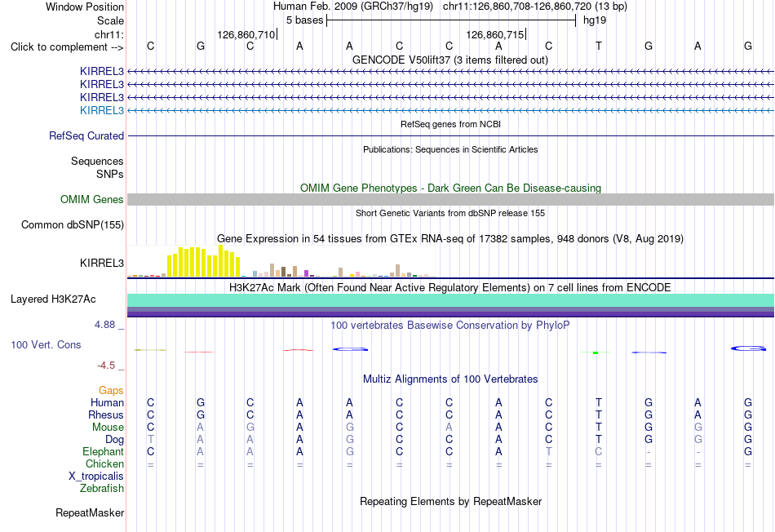Click the Common dbSNP(155) label

(73, 225)
